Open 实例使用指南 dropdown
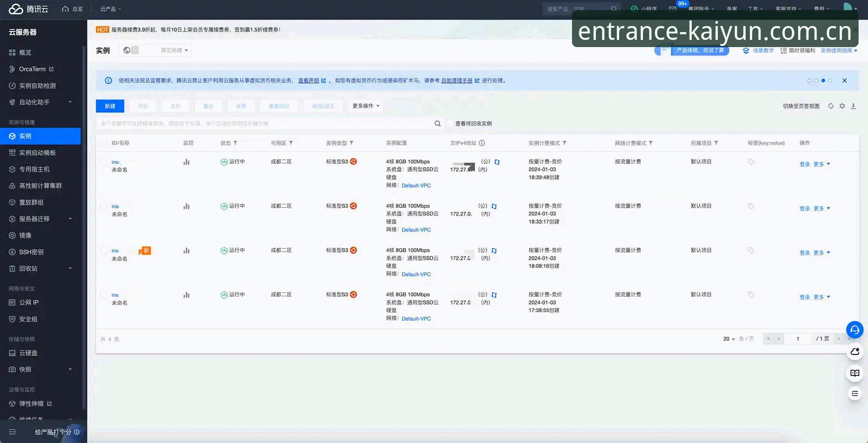The width and height of the screenshot is (868, 443). (839, 50)
